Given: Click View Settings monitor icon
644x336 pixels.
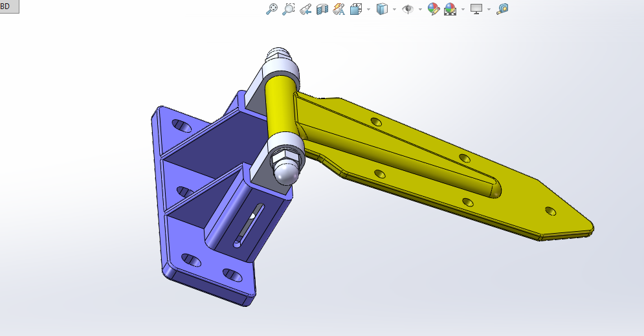Looking at the screenshot, I should tap(476, 8).
